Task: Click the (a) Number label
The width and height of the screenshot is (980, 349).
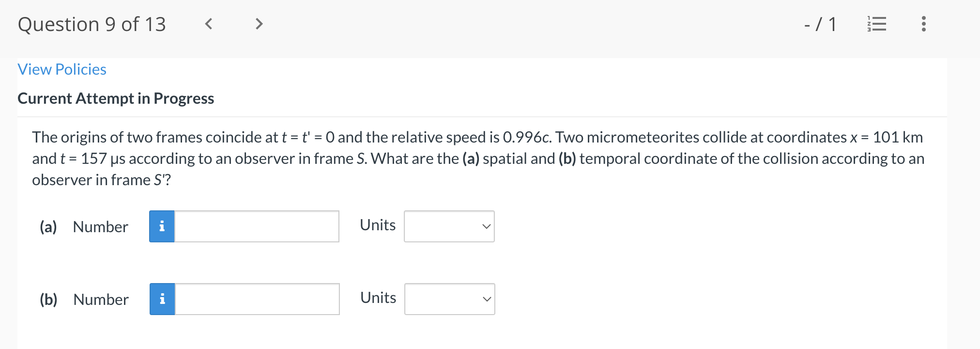Action: [84, 227]
